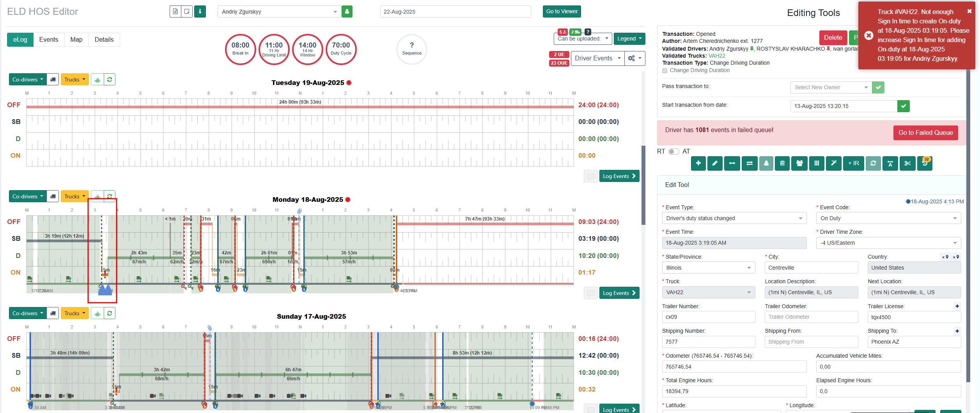This screenshot has width=980, height=413.
Task: Select the horizontal double-arrow Shift tool
Action: (x=732, y=163)
